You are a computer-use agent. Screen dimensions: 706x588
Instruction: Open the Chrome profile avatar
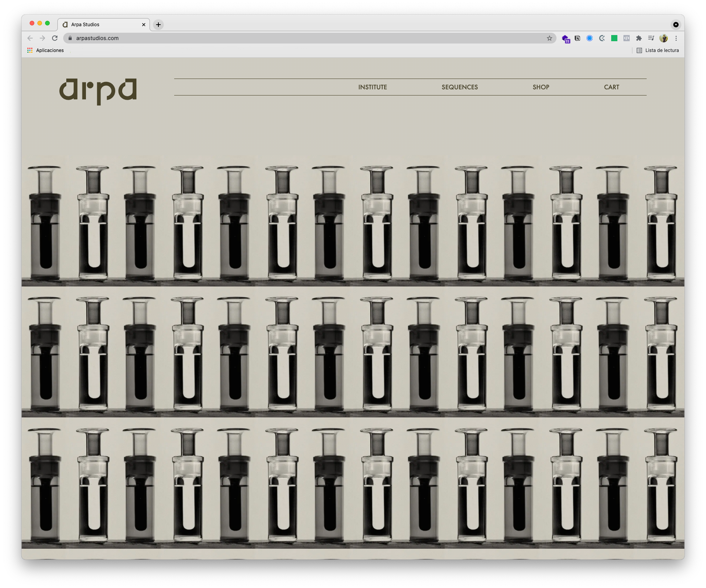coord(664,38)
